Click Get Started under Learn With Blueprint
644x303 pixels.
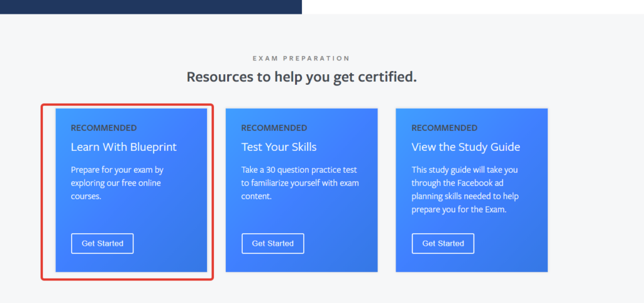tap(103, 243)
